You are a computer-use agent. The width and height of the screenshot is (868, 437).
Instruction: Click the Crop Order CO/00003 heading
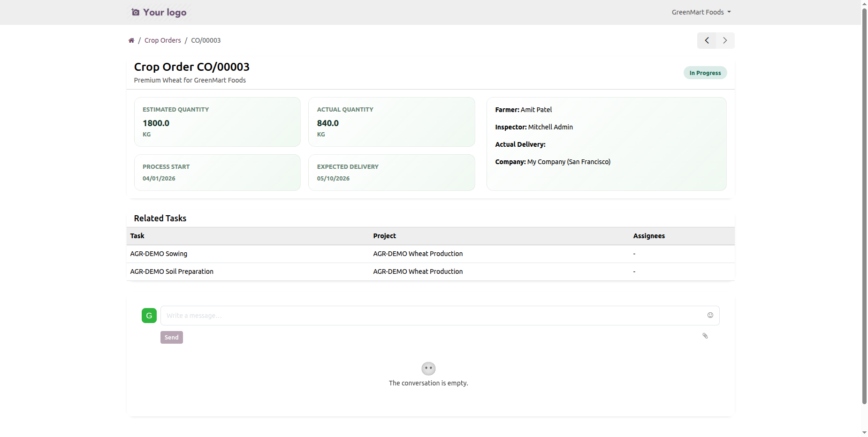click(192, 67)
